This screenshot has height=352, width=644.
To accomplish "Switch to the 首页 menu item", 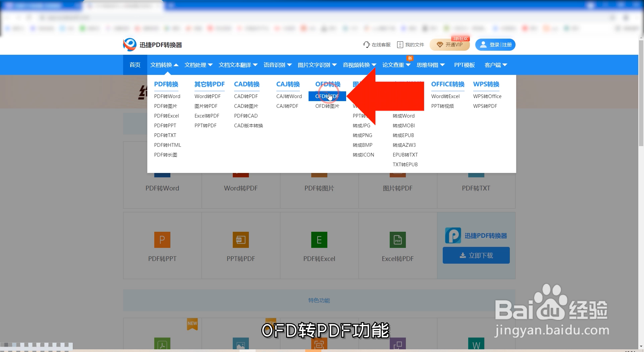I will point(135,65).
